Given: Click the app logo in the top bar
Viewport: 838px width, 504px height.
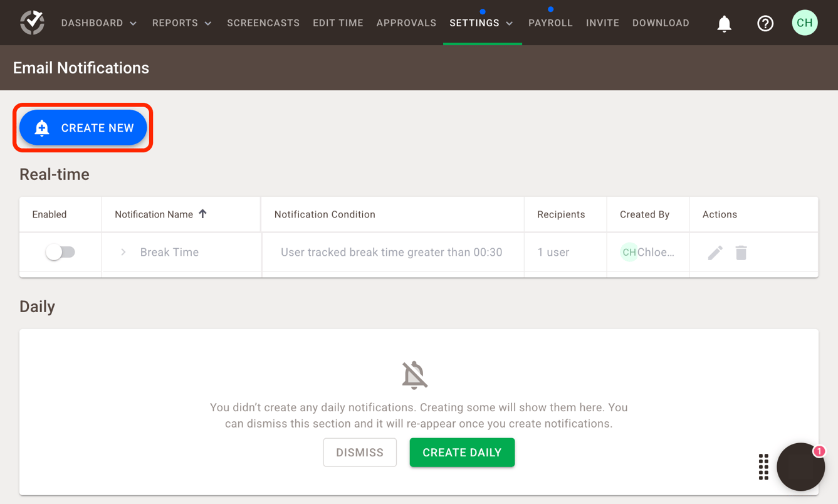Looking at the screenshot, I should (x=32, y=23).
